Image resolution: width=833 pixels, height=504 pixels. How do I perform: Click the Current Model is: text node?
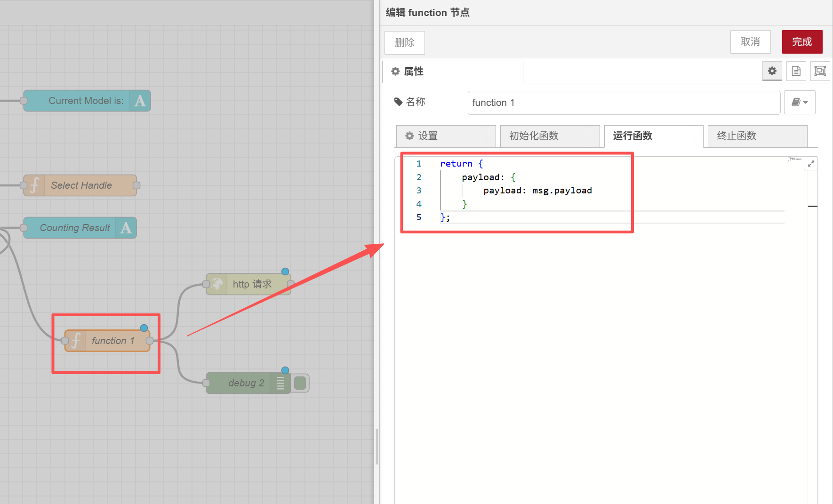[x=86, y=101]
